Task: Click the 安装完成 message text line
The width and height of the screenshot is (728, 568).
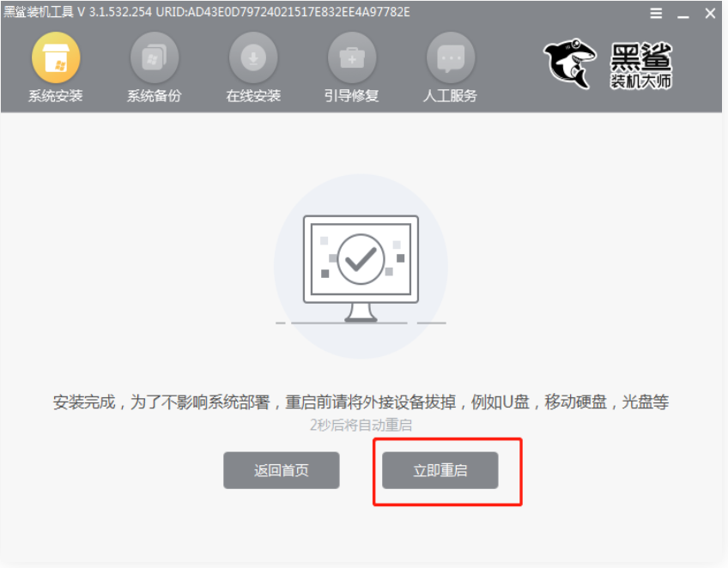Action: point(361,402)
